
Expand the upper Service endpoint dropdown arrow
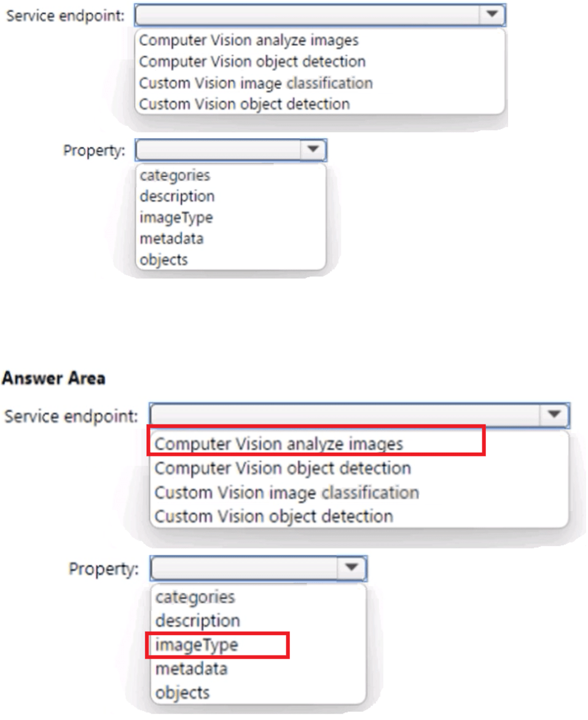point(491,15)
